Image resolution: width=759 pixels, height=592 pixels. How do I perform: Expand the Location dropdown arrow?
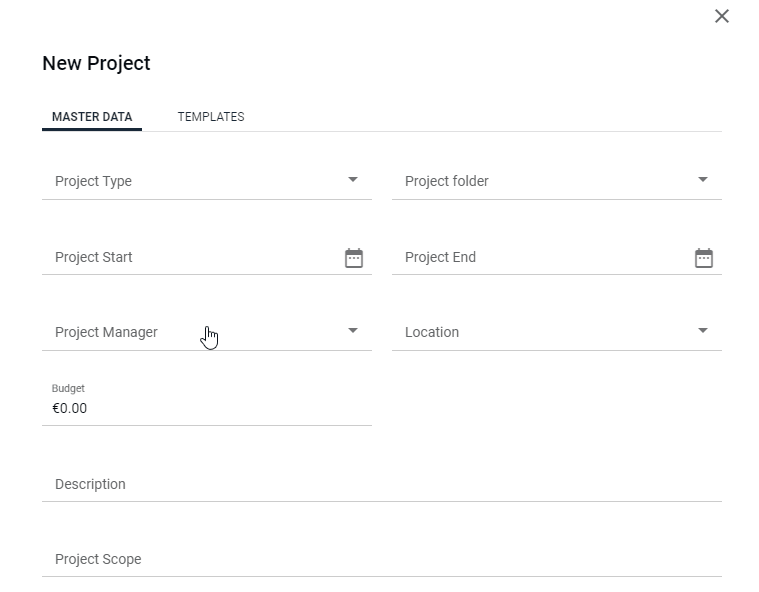tap(703, 331)
